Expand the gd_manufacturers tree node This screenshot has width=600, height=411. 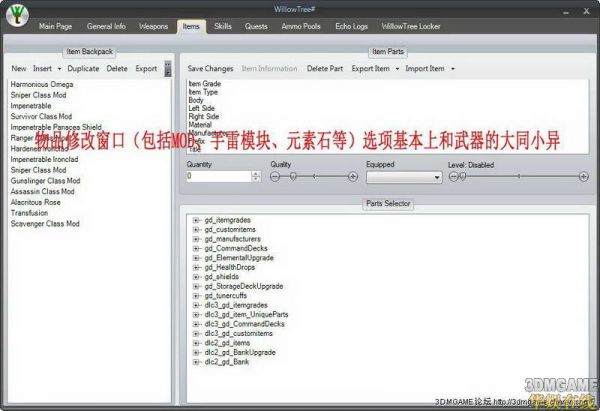tap(197, 240)
